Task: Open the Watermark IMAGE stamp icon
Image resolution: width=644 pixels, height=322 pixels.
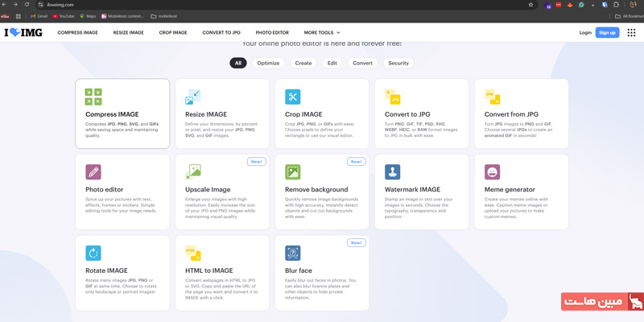Action: tap(392, 172)
